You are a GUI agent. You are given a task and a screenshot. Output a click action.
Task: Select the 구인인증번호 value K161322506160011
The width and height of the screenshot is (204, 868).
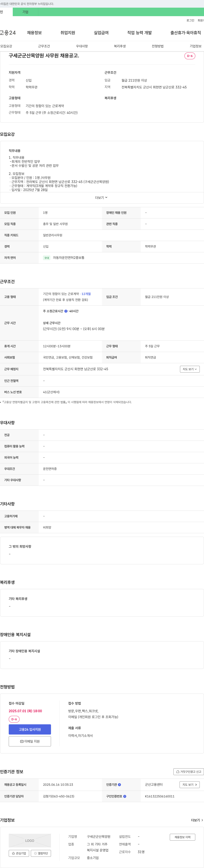(x=160, y=797)
